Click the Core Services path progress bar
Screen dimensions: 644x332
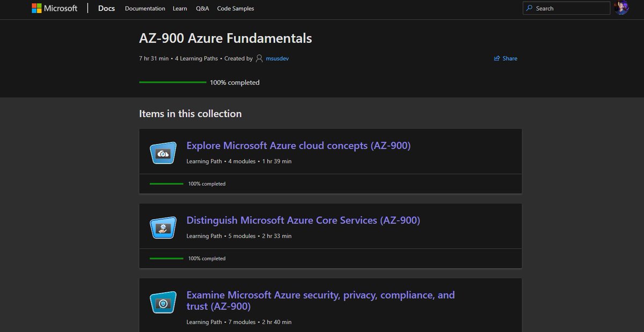166,258
